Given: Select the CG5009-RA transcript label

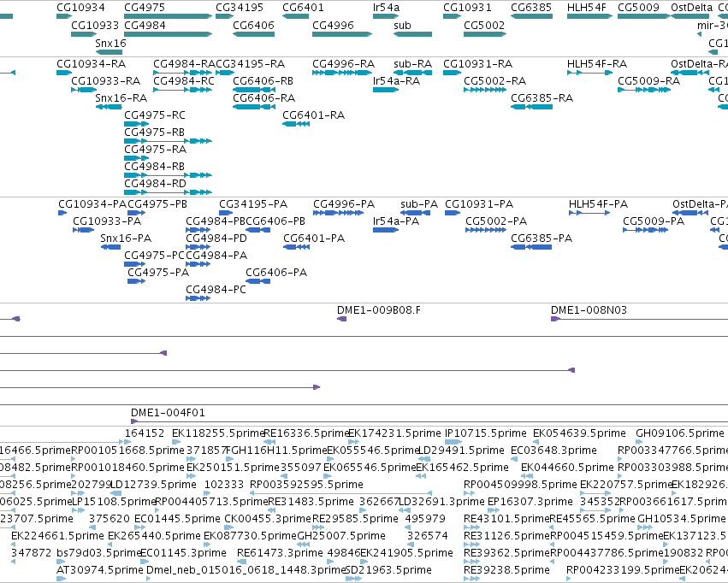Looking at the screenshot, I should [x=648, y=80].
